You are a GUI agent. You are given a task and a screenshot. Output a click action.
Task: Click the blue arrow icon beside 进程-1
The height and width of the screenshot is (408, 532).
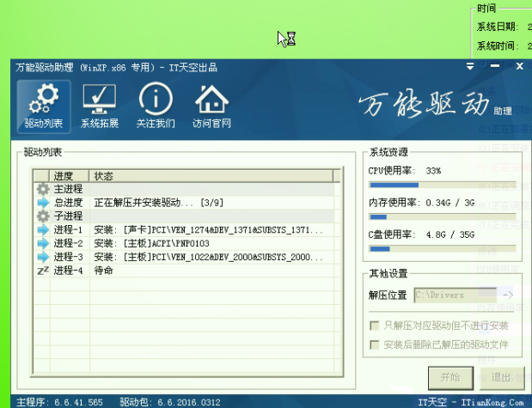pyautogui.click(x=43, y=230)
